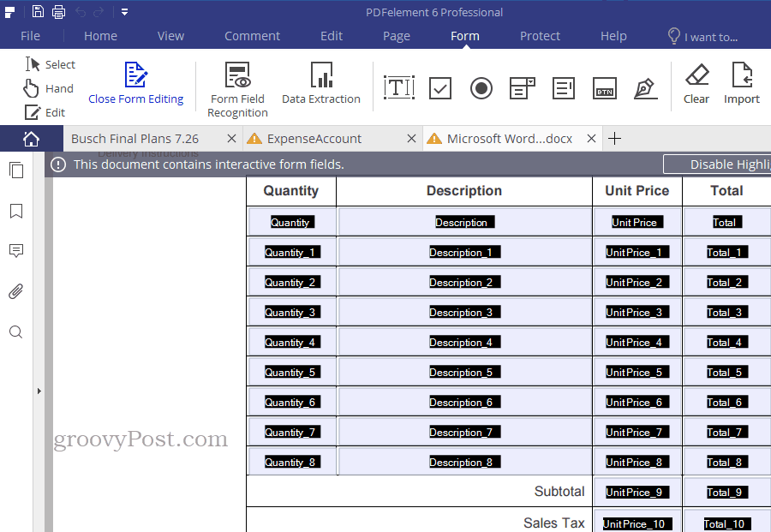Switch to the View ribbon tab

click(170, 36)
